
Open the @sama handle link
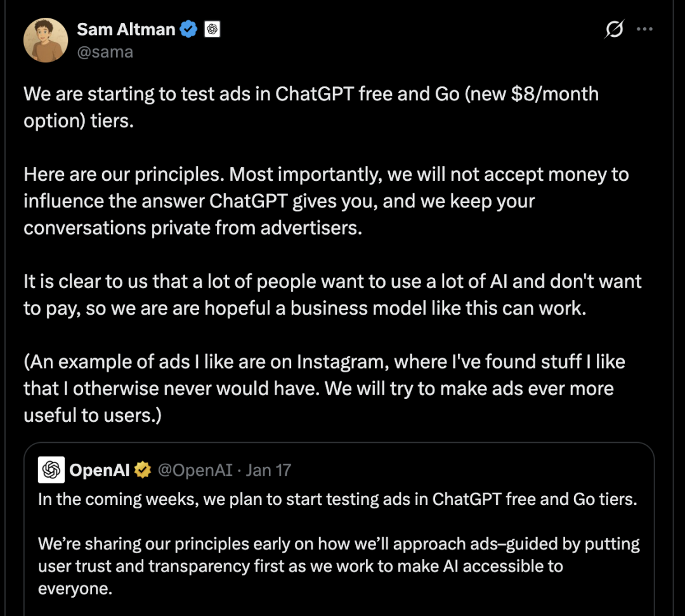[105, 51]
